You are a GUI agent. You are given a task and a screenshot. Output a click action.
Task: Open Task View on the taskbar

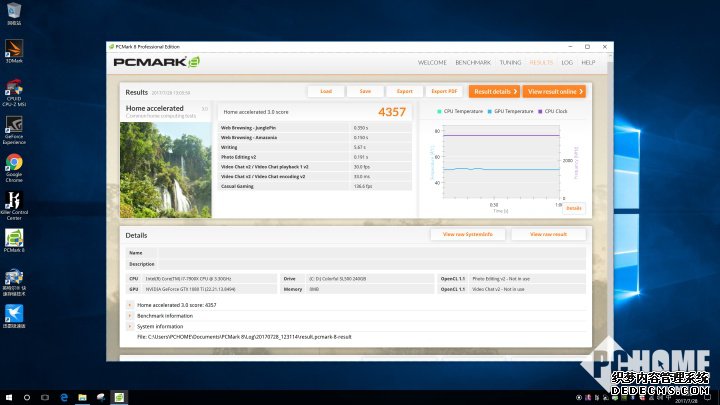click(x=45, y=397)
